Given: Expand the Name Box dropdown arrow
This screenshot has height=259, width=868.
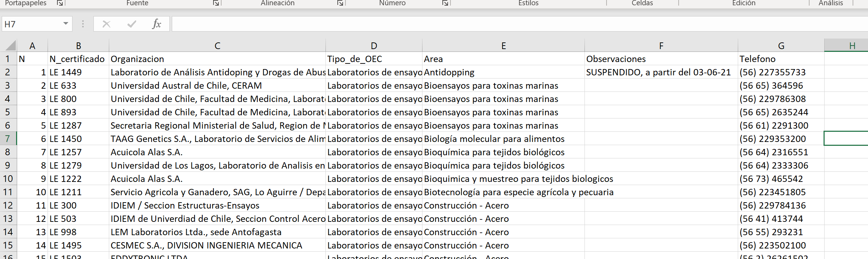Looking at the screenshot, I should pyautogui.click(x=65, y=24).
